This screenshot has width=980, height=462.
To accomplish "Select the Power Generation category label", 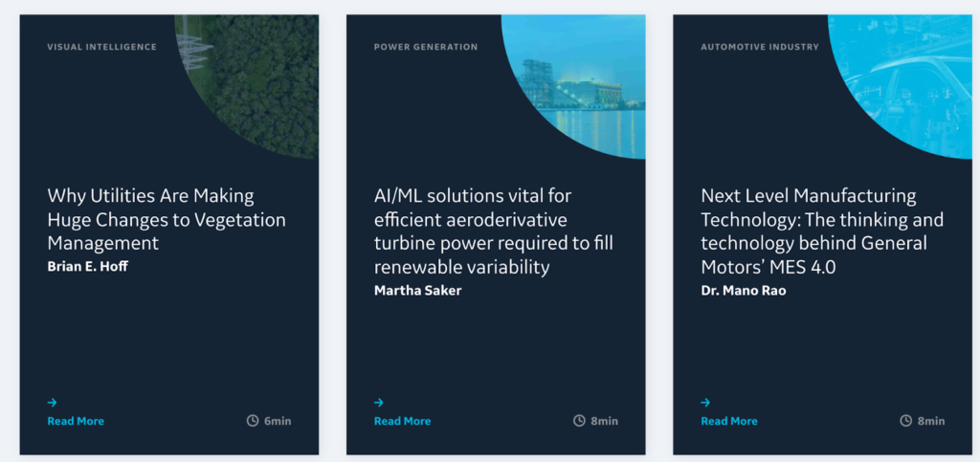I will (425, 47).
